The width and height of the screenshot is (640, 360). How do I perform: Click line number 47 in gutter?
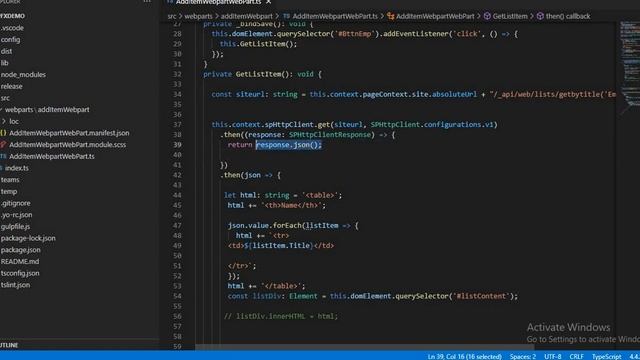point(177,225)
